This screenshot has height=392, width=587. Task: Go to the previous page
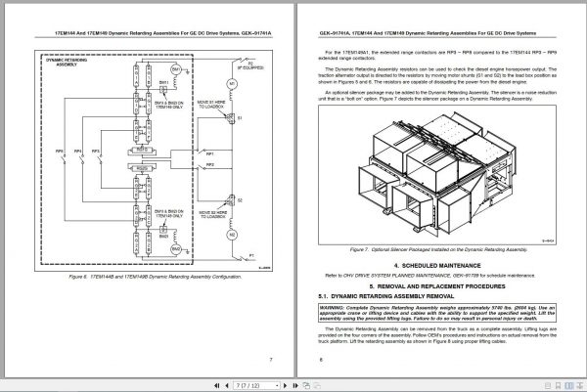227,385
